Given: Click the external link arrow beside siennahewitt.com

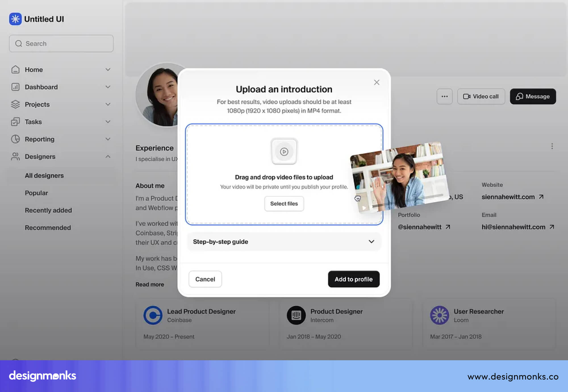Looking at the screenshot, I should click(x=541, y=197).
